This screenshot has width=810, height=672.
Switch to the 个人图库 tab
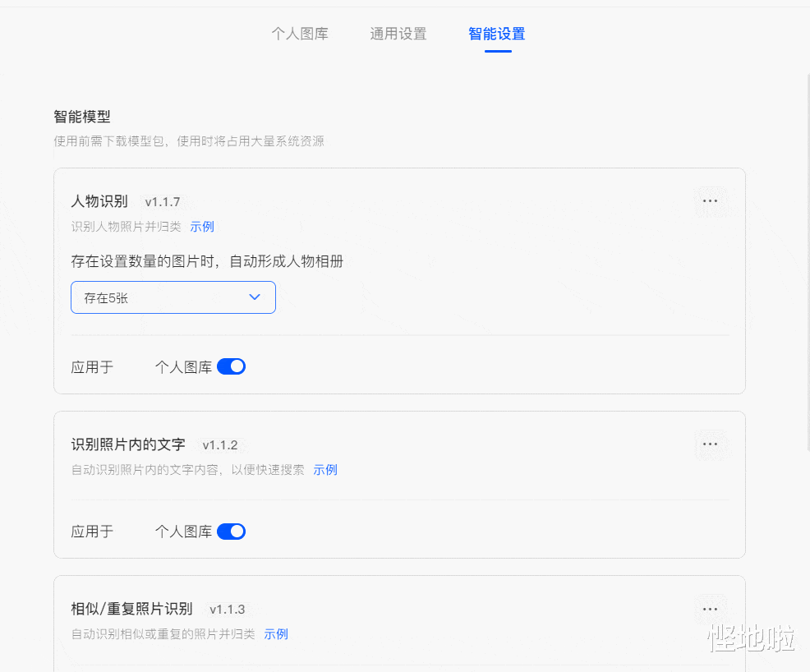[x=300, y=34]
